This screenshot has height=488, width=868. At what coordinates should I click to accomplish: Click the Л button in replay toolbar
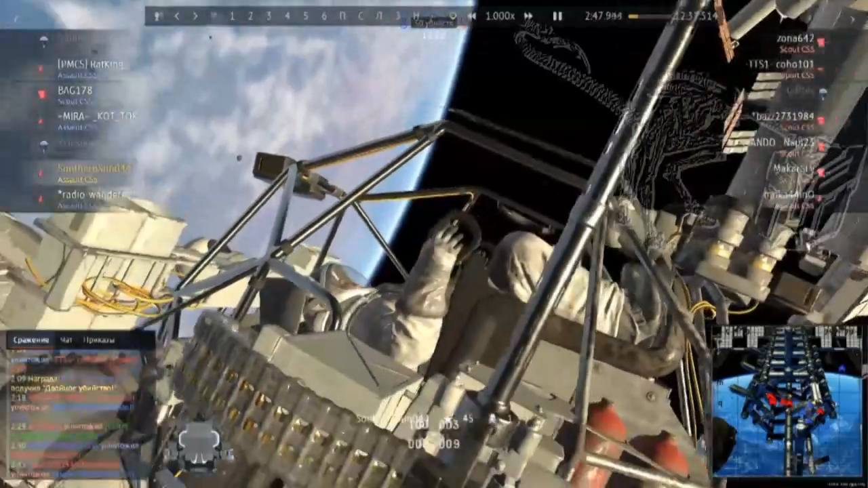[379, 16]
